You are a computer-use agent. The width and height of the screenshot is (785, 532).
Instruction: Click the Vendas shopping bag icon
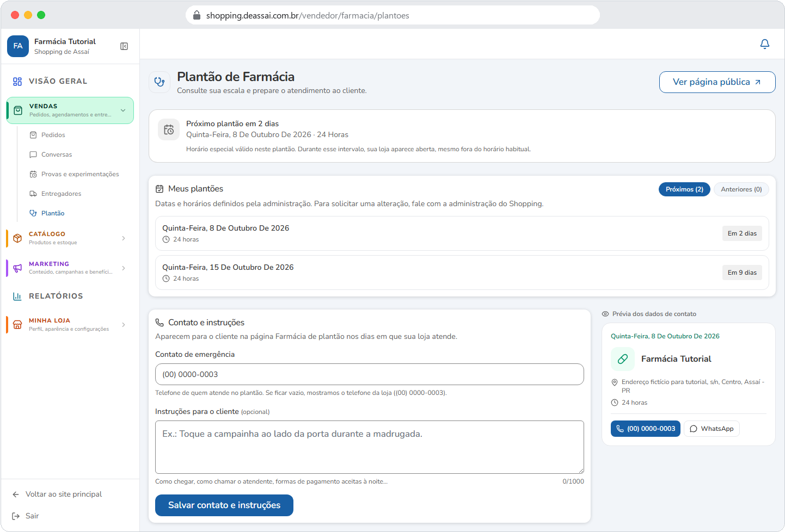click(x=18, y=110)
